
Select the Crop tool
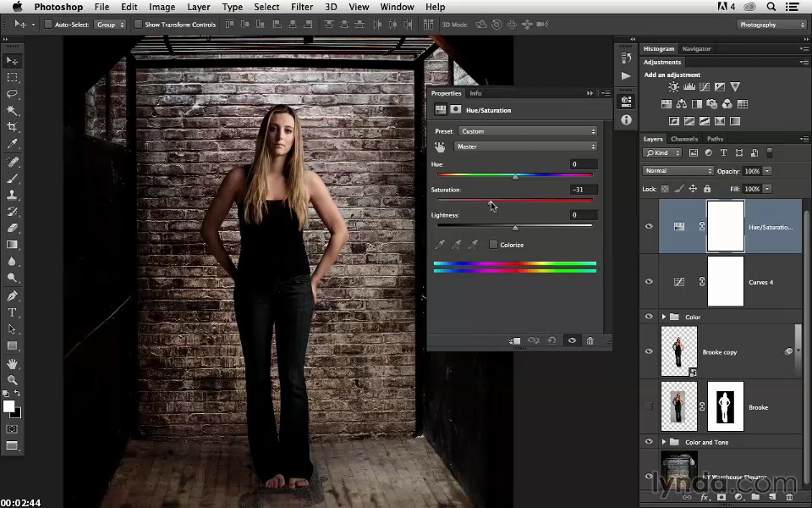[12, 127]
